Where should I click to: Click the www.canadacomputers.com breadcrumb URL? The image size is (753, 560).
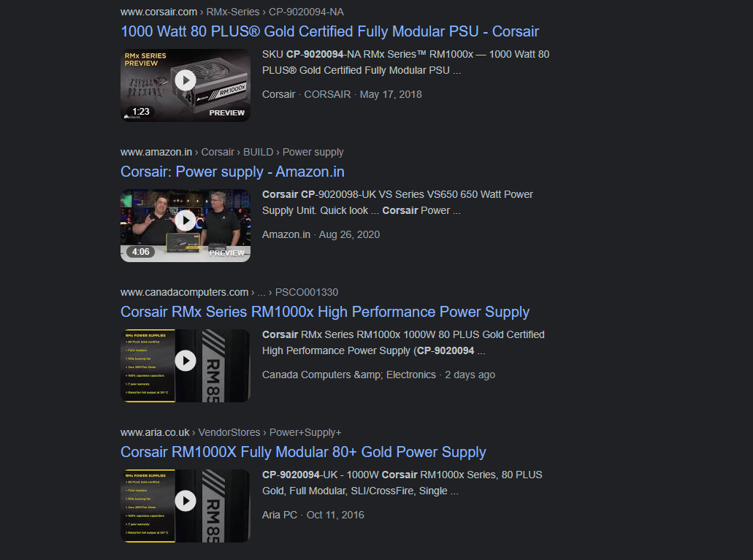pyautogui.click(x=184, y=293)
